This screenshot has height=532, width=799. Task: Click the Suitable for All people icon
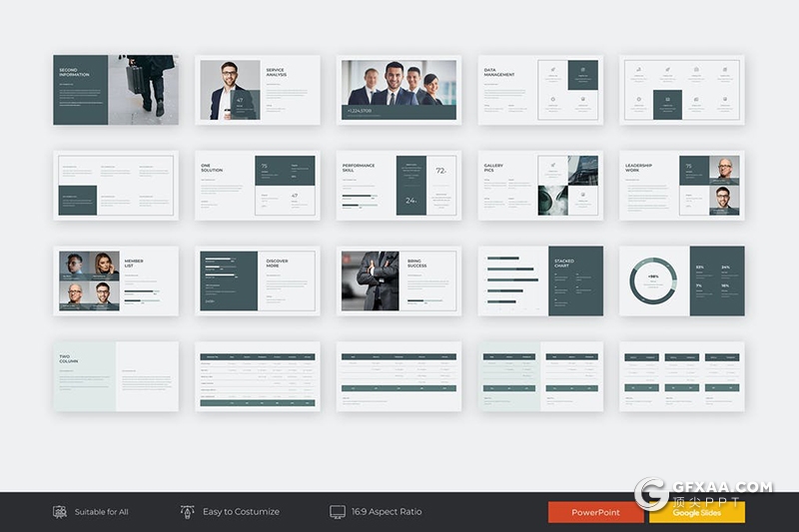(x=60, y=512)
